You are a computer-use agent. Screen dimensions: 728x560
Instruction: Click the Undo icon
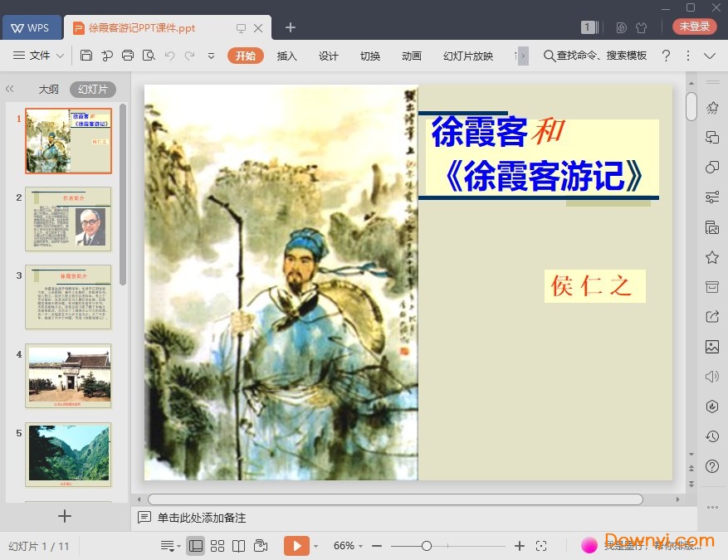pos(169,56)
